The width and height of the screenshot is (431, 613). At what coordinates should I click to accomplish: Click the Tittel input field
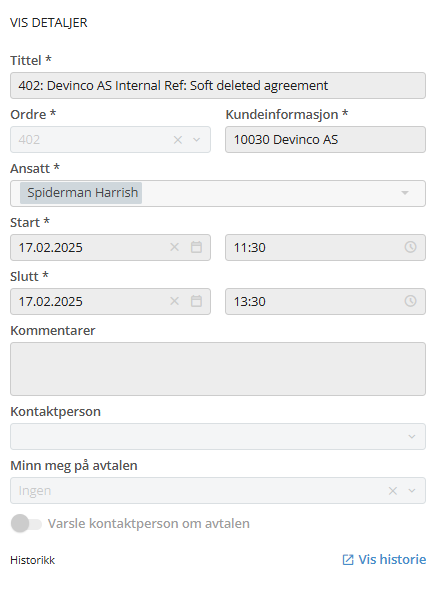point(218,85)
